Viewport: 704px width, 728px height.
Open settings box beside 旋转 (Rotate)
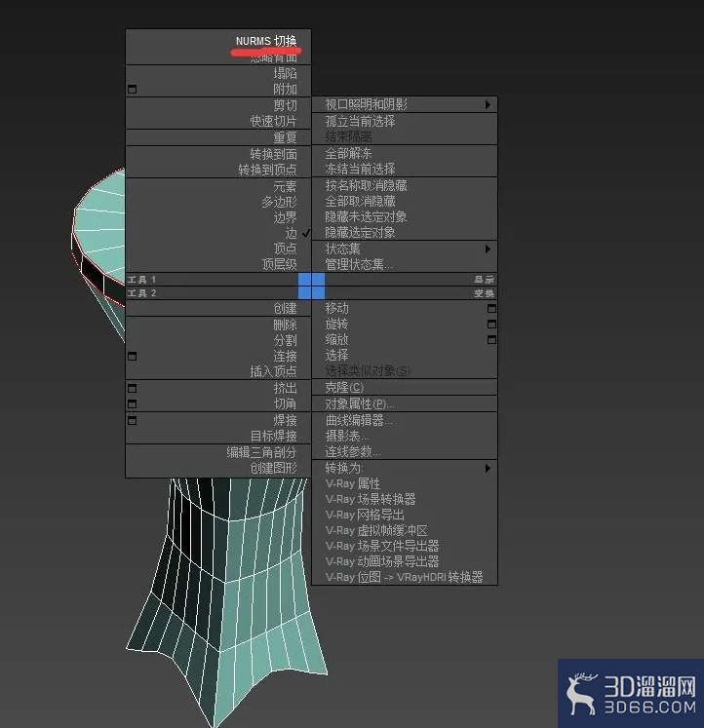[x=491, y=325]
